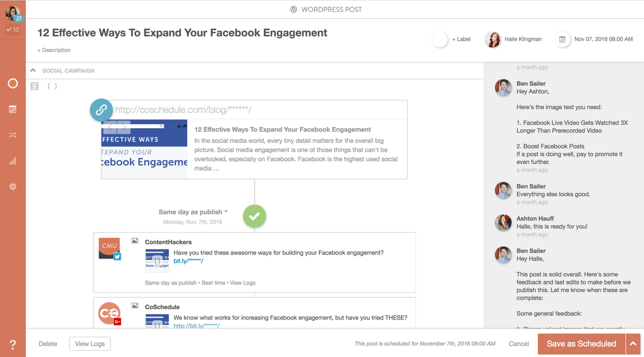Open the analytics bar chart icon
The width and height of the screenshot is (644, 357).
pos(13,161)
